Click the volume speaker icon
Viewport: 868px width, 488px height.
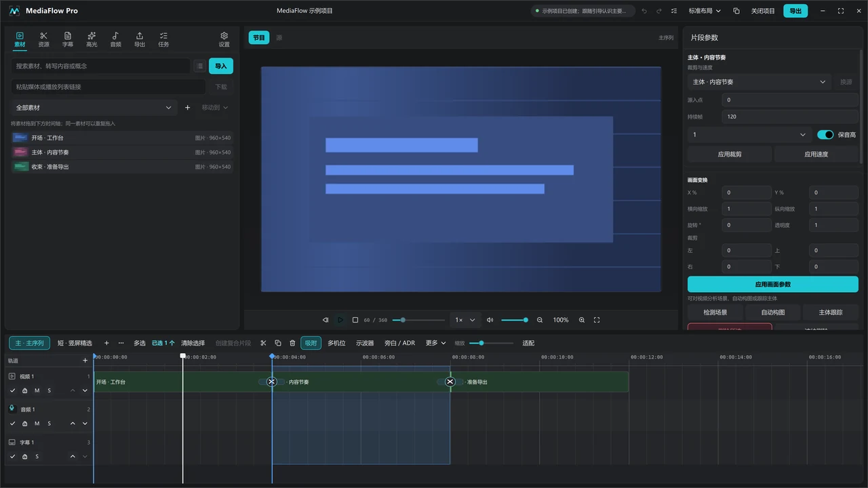coord(490,320)
